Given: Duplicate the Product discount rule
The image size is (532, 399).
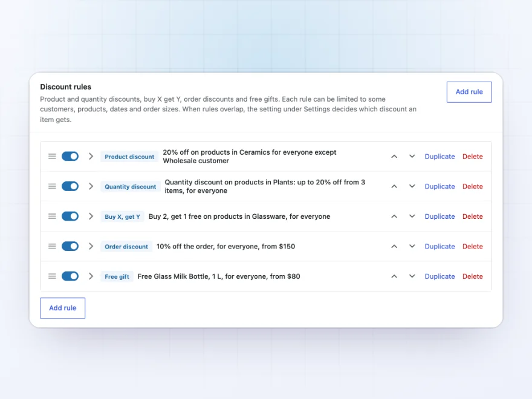Looking at the screenshot, I should click(x=440, y=157).
